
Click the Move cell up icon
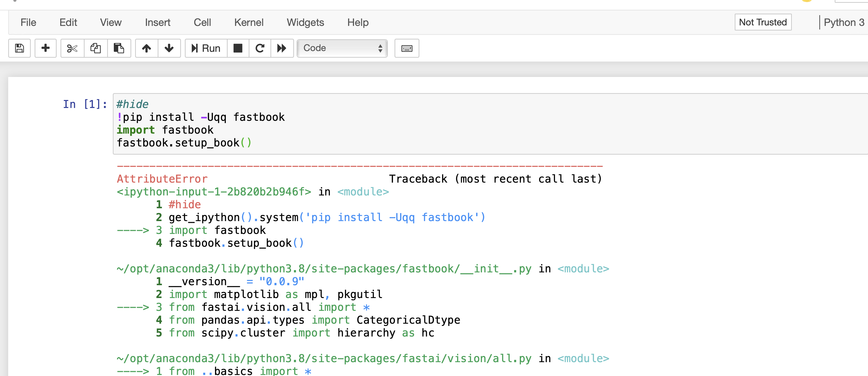click(x=146, y=48)
